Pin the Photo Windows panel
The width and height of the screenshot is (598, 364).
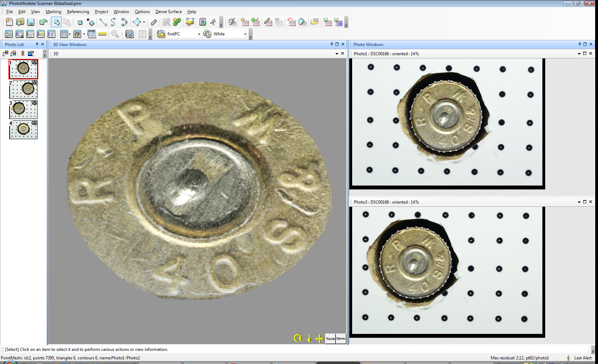(x=580, y=44)
